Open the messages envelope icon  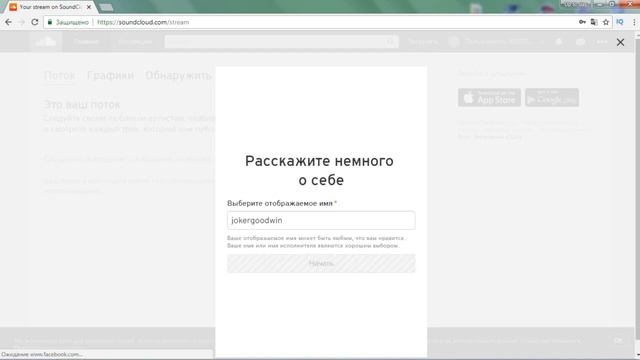(580, 42)
